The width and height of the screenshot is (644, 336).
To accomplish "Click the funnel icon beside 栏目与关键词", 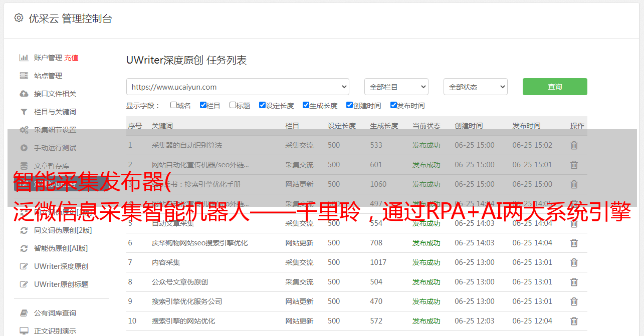I will click(24, 112).
